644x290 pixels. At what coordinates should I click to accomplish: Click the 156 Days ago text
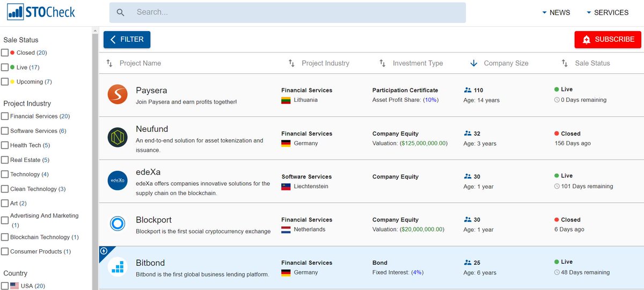click(x=573, y=144)
